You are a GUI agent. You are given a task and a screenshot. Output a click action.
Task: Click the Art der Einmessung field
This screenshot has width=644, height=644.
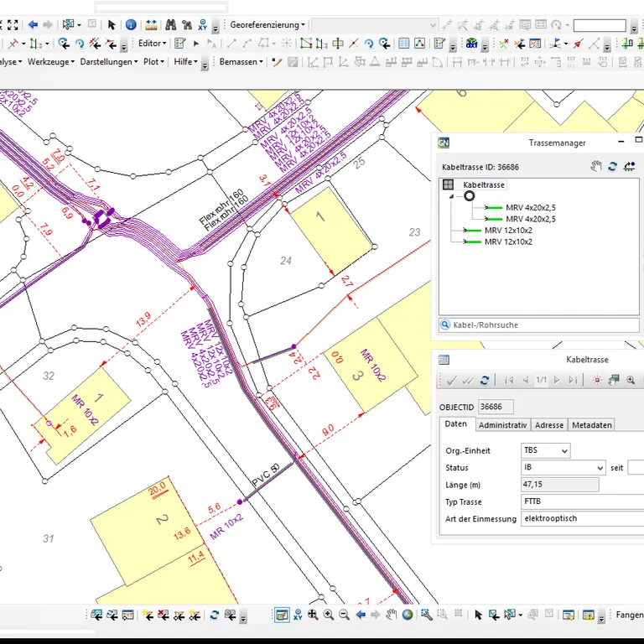(x=583, y=518)
